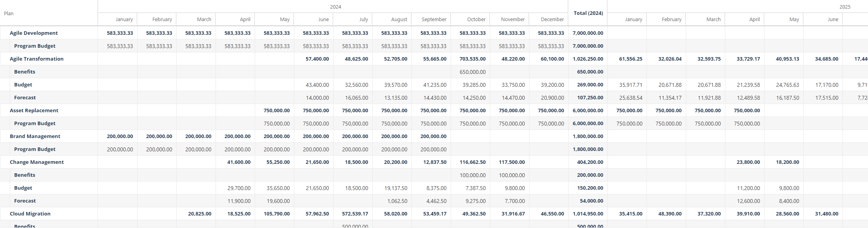Select the Agile Development plan row

[x=34, y=33]
